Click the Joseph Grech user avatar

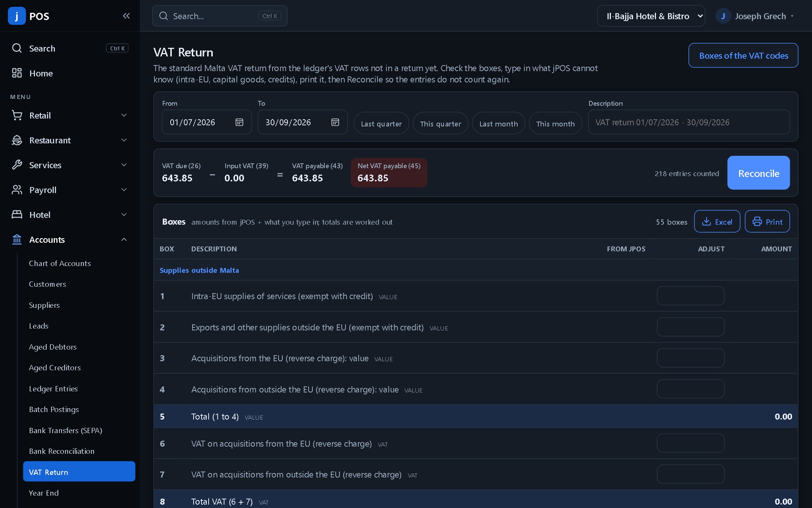[723, 16]
